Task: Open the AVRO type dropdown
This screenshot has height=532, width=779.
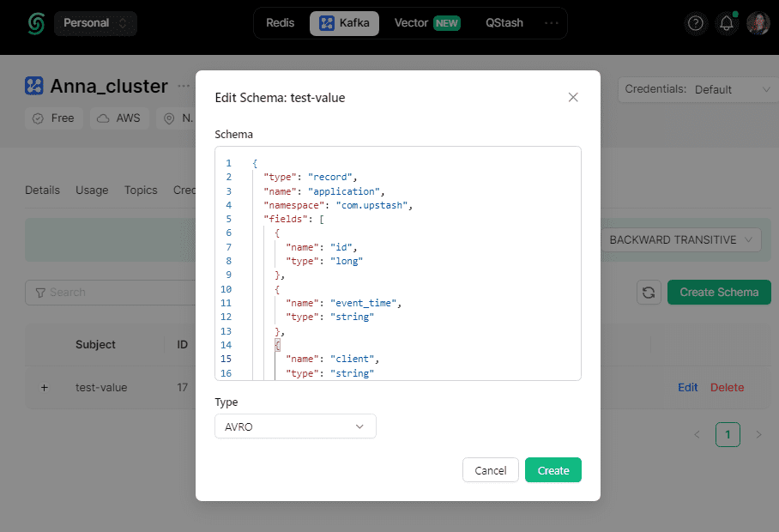Action: point(295,426)
